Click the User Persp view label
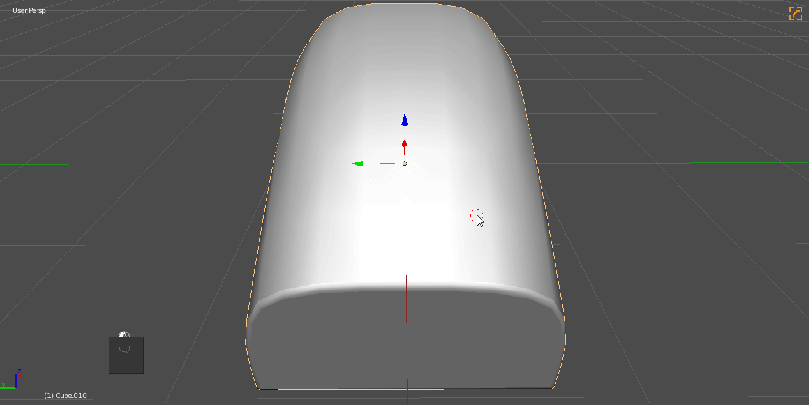The height and width of the screenshot is (405, 809). pyautogui.click(x=29, y=11)
